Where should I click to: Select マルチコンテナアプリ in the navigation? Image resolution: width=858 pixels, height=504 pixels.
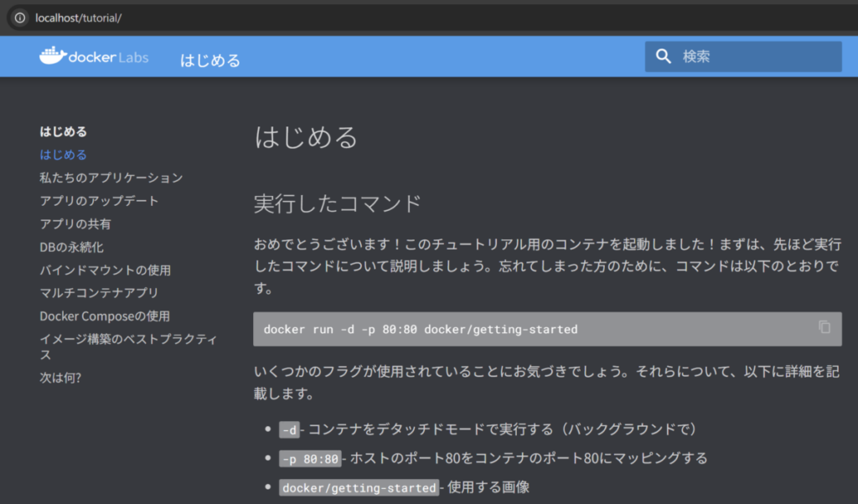coord(99,293)
